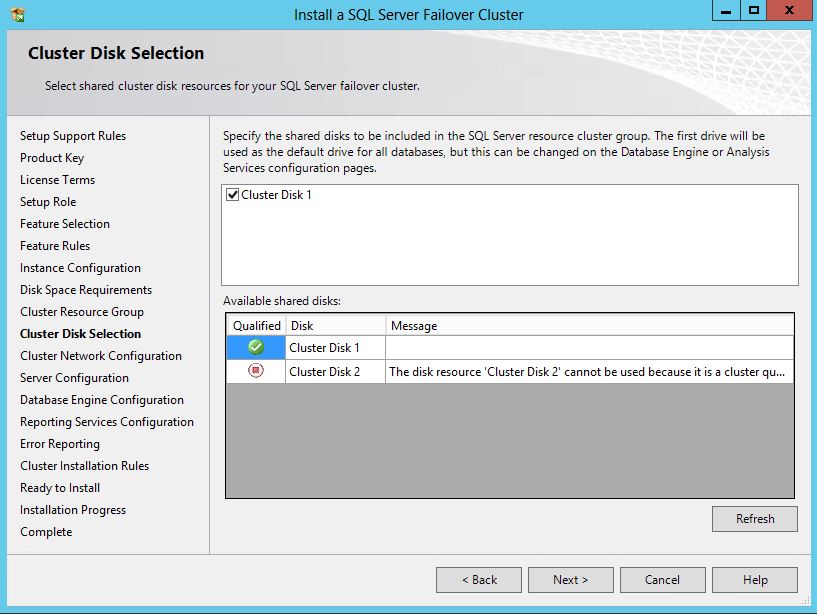
Task: Proceed with the Next button
Action: (x=571, y=580)
